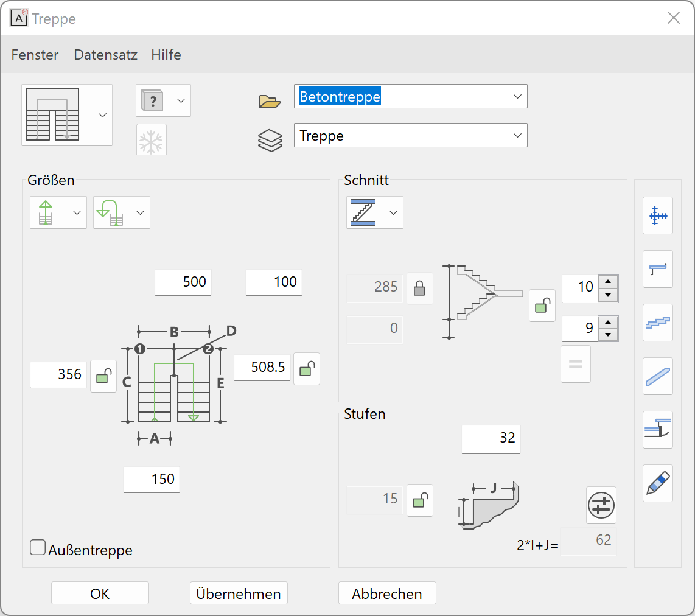Click the step count field showing 10

(x=580, y=289)
